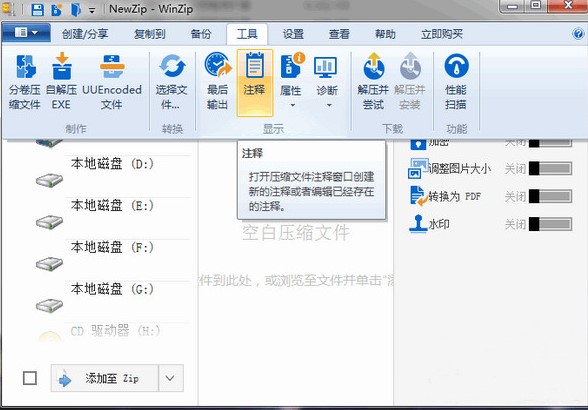Select CD 驱动器 (H:) entry
The width and height of the screenshot is (588, 410).
(x=116, y=331)
